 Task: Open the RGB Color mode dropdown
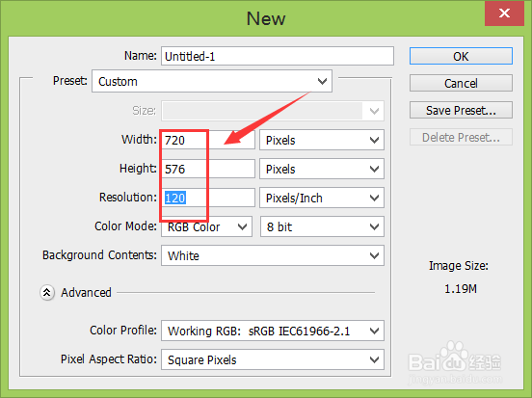(206, 226)
